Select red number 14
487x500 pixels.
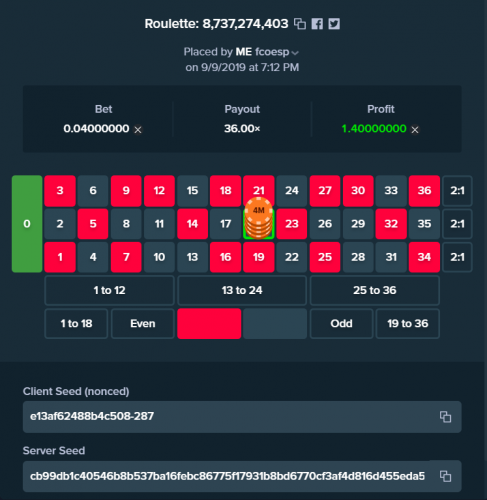click(x=192, y=224)
